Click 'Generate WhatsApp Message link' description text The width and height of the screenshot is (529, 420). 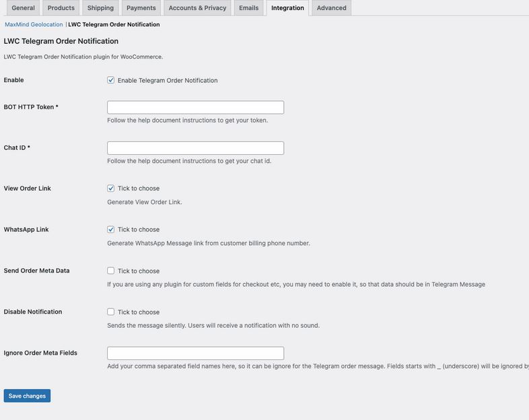[209, 243]
